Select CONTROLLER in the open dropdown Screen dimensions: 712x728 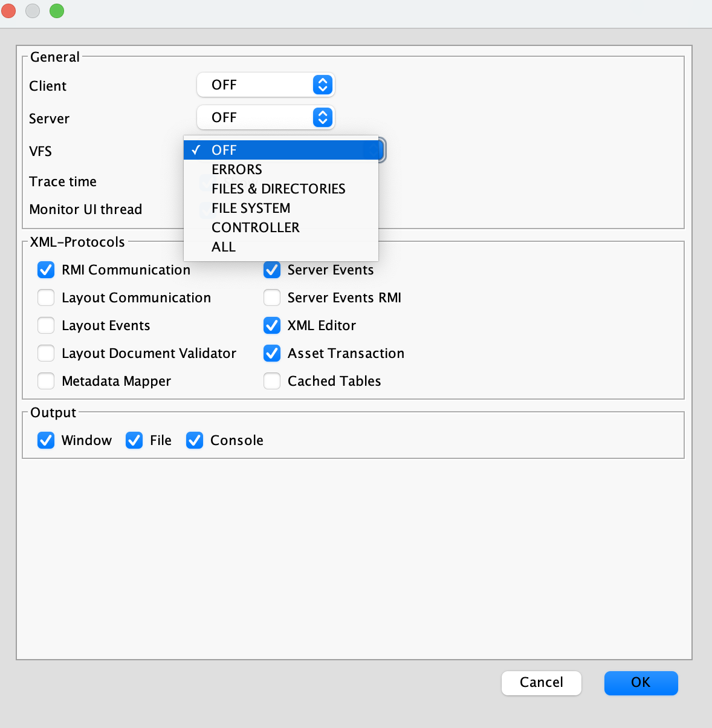pos(255,227)
